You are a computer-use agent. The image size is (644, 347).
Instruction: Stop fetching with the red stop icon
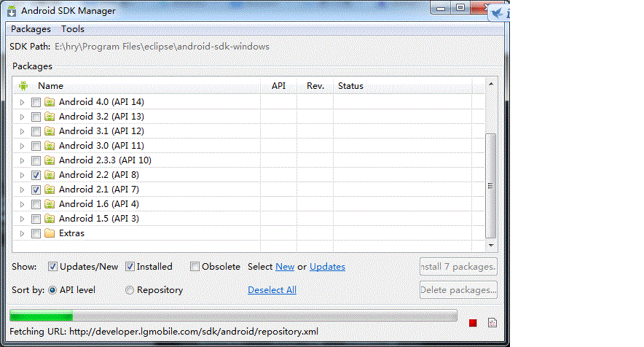pyautogui.click(x=473, y=323)
